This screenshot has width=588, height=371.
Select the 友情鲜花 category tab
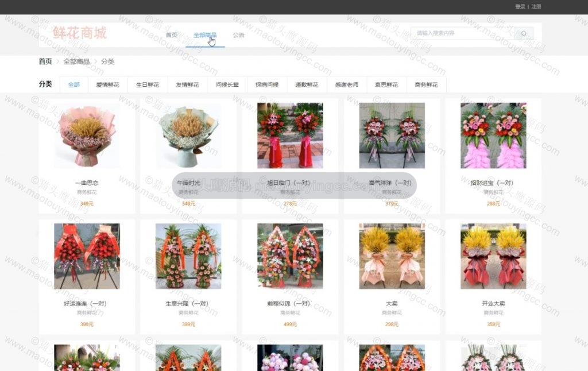click(187, 85)
